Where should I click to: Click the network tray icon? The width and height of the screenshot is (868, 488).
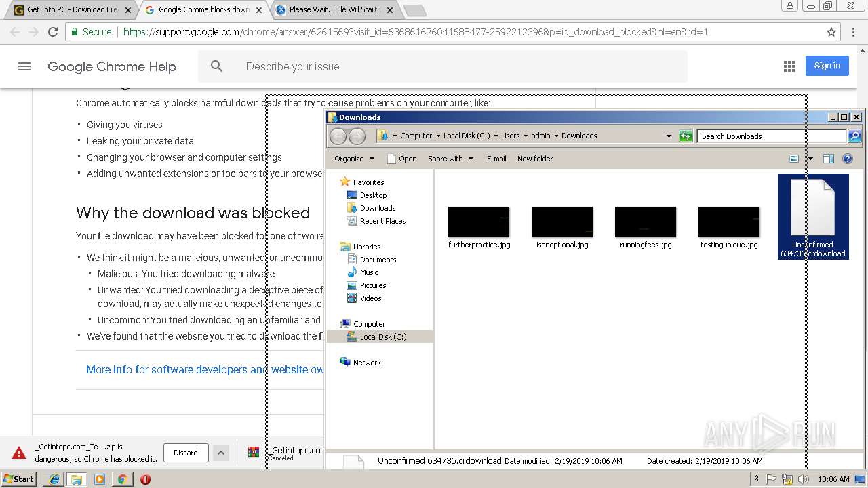[787, 479]
